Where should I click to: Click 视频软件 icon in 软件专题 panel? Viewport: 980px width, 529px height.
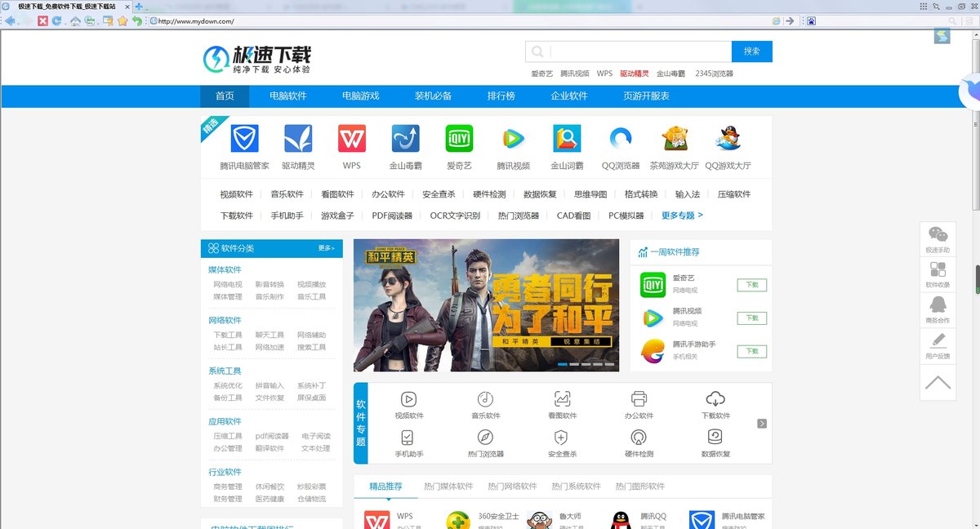coord(409,399)
